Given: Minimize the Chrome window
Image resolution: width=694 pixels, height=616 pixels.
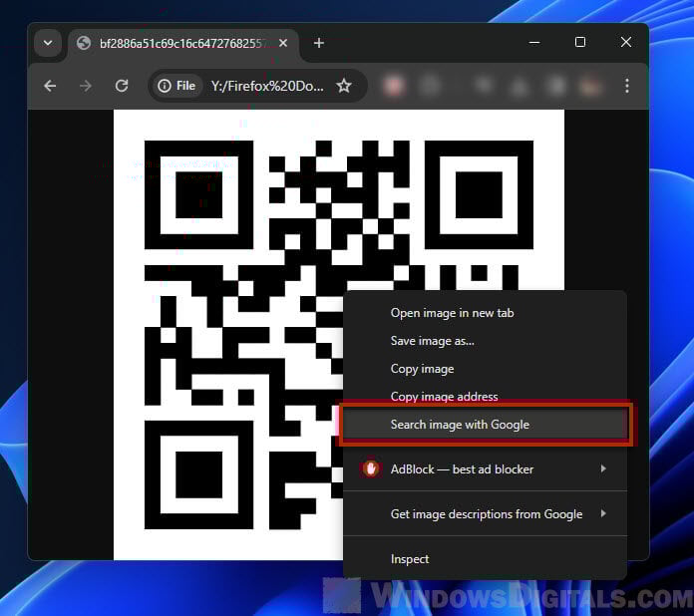Looking at the screenshot, I should click(x=534, y=43).
